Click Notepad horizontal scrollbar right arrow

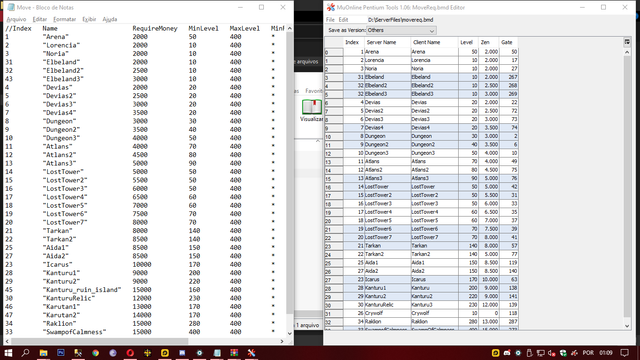[282, 341]
